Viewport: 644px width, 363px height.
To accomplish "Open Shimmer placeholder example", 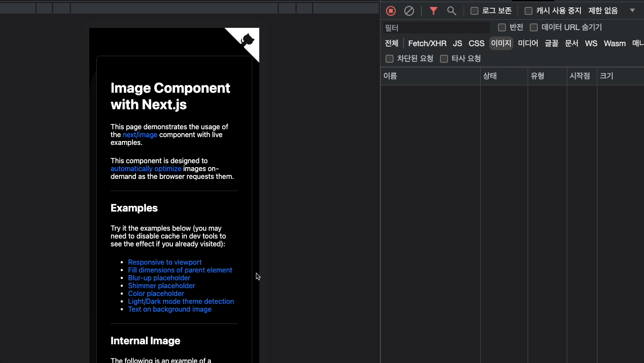I will coord(162,286).
